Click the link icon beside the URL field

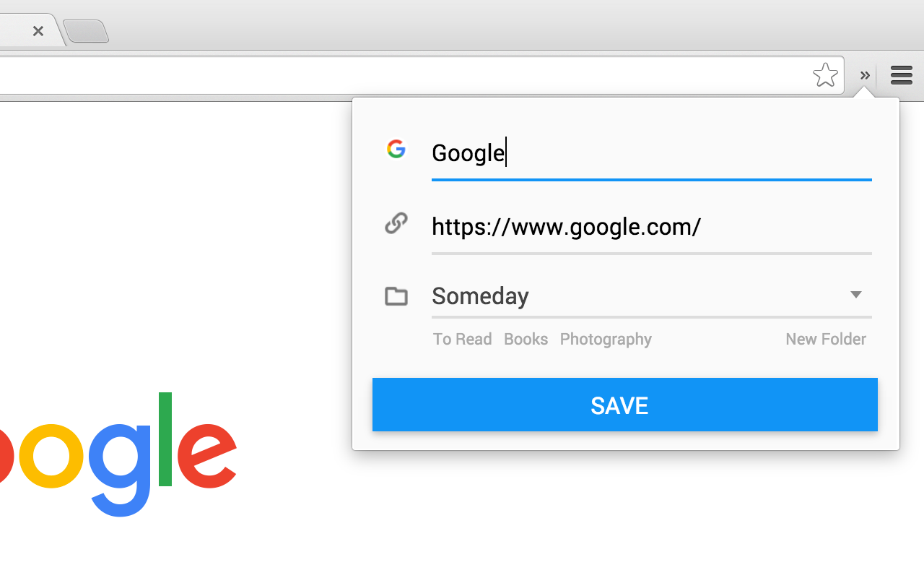[396, 223]
